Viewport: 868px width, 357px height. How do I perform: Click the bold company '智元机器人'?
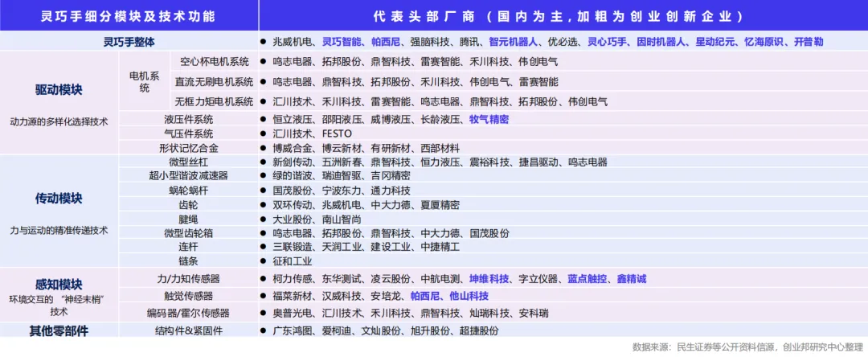click(514, 41)
